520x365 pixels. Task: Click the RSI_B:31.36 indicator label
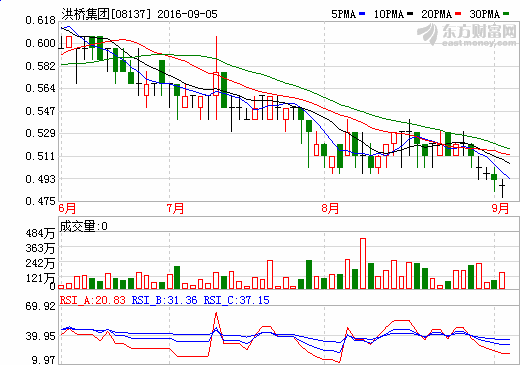[165, 300]
